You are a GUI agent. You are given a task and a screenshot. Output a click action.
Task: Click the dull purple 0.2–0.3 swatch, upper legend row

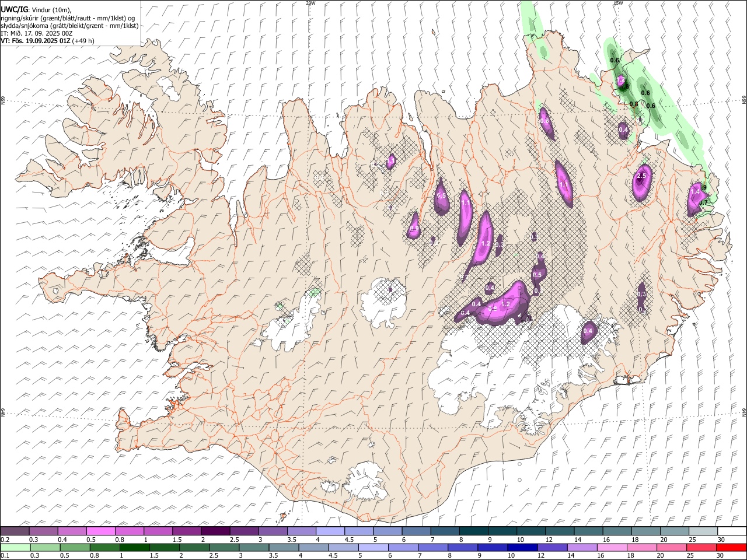coord(15,531)
